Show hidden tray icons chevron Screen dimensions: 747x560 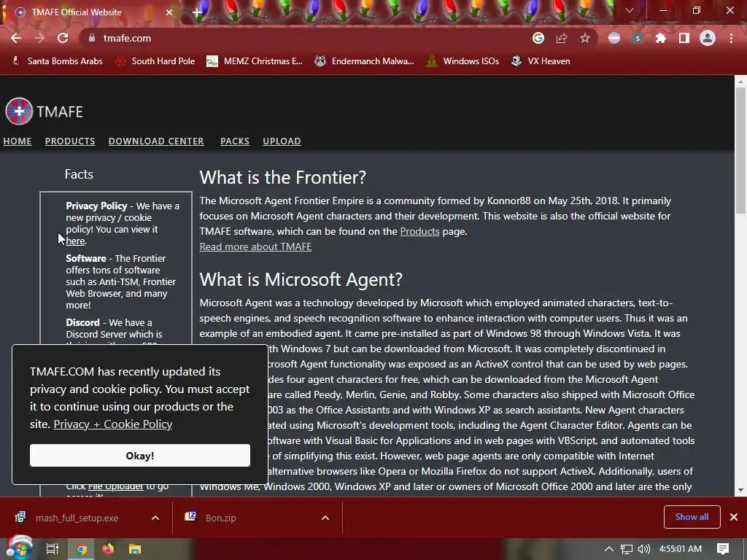(609, 549)
